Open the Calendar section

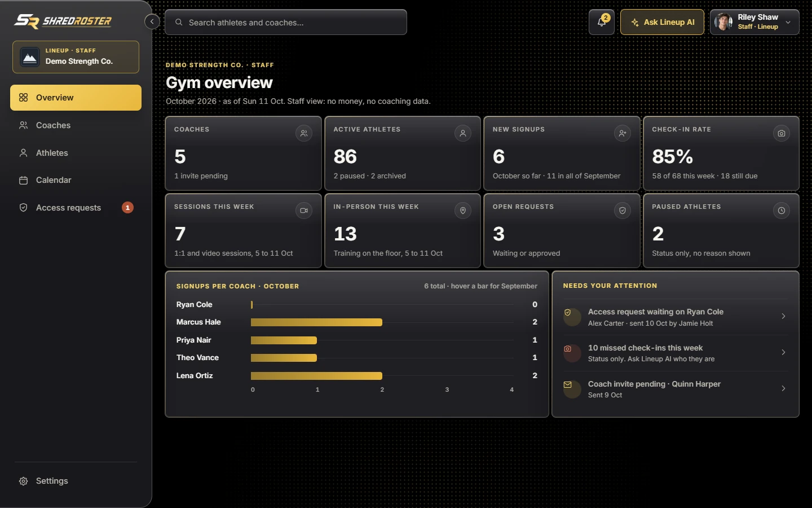(x=76, y=180)
